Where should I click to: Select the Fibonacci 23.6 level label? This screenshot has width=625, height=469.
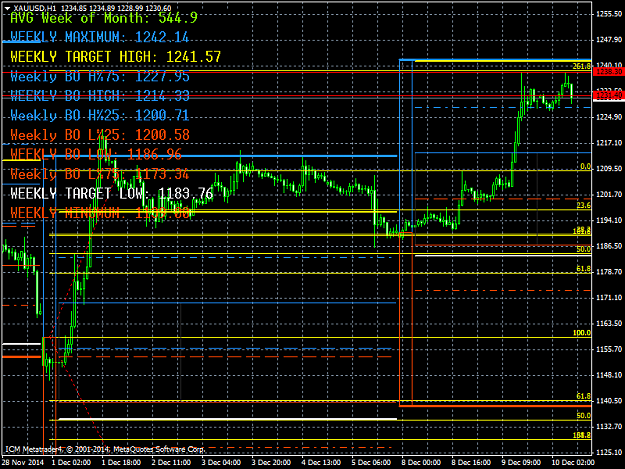pyautogui.click(x=584, y=205)
